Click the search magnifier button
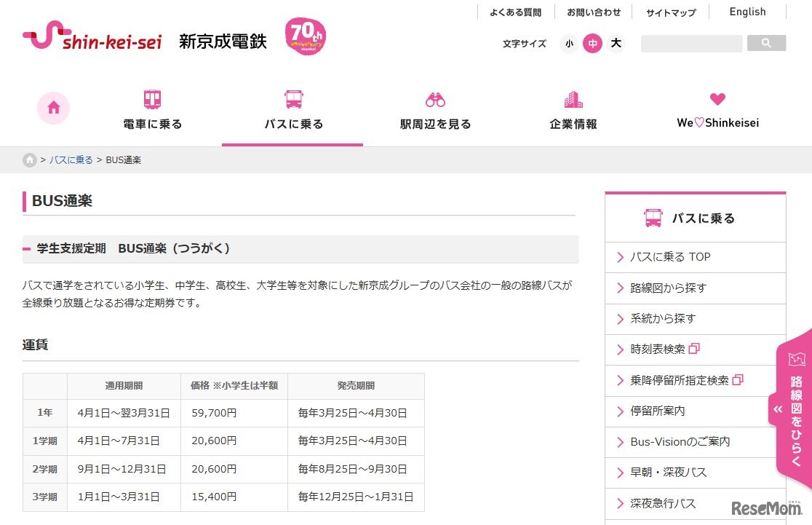Screen dimensions: 812x525 pyautogui.click(x=766, y=43)
